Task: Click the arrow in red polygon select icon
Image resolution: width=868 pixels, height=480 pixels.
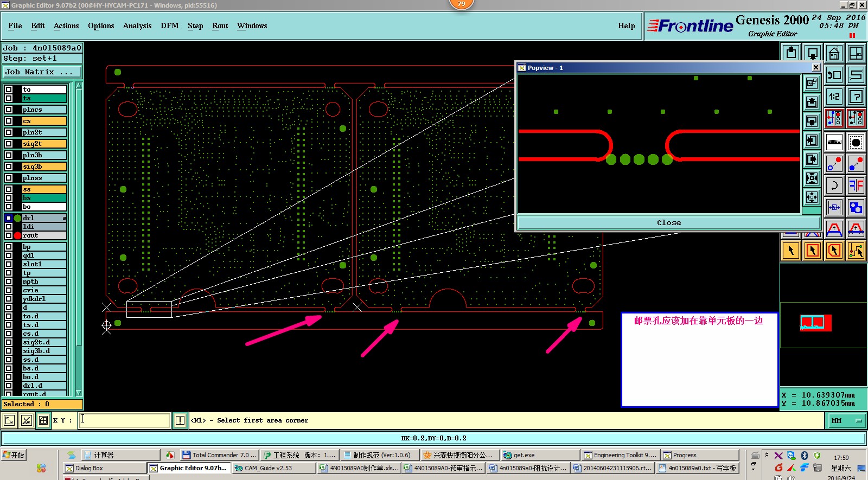Action: (x=834, y=251)
